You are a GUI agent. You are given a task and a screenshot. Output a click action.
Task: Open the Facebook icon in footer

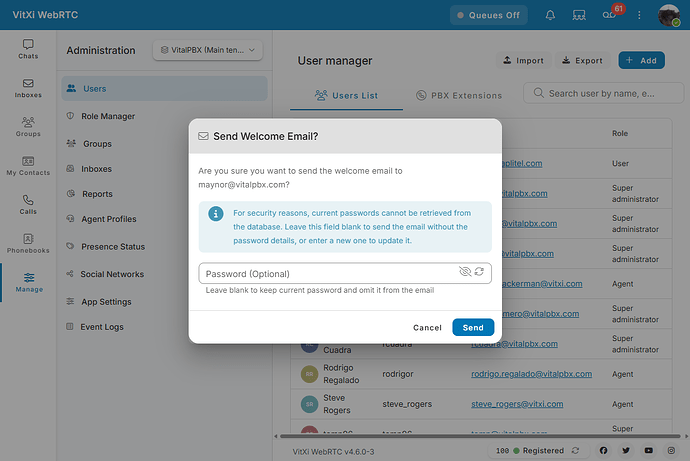603,450
